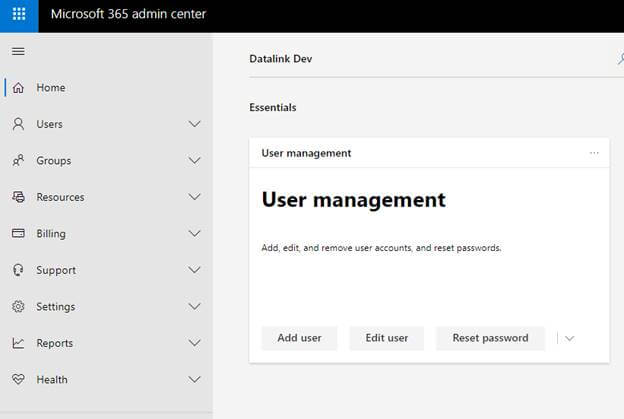Select Billing navigation item
This screenshot has width=624, height=419.
tap(106, 234)
